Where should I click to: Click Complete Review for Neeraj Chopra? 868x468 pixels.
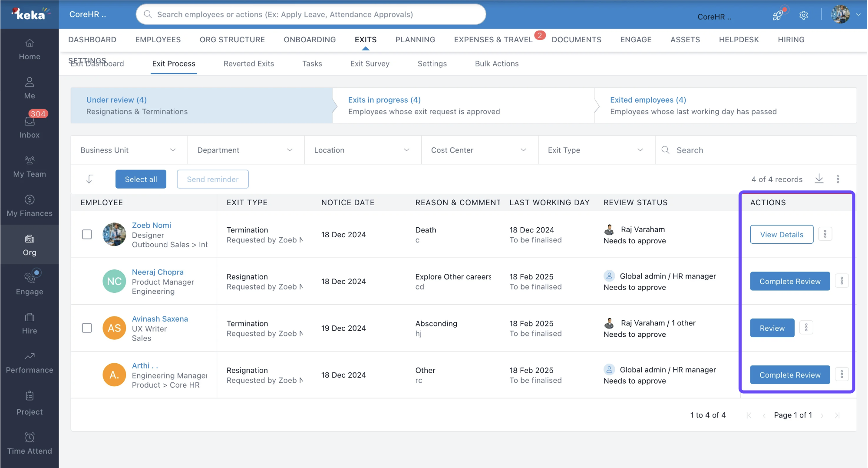coord(789,281)
